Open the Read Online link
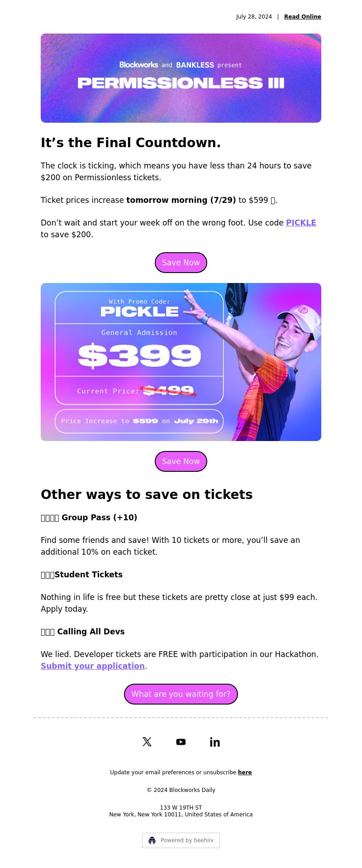362x868 pixels. pyautogui.click(x=303, y=17)
